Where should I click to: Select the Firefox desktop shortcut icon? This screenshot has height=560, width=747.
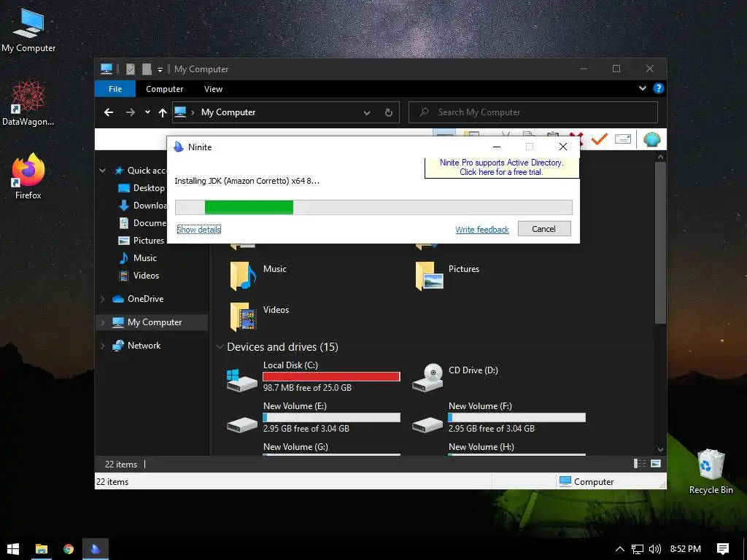(x=28, y=175)
